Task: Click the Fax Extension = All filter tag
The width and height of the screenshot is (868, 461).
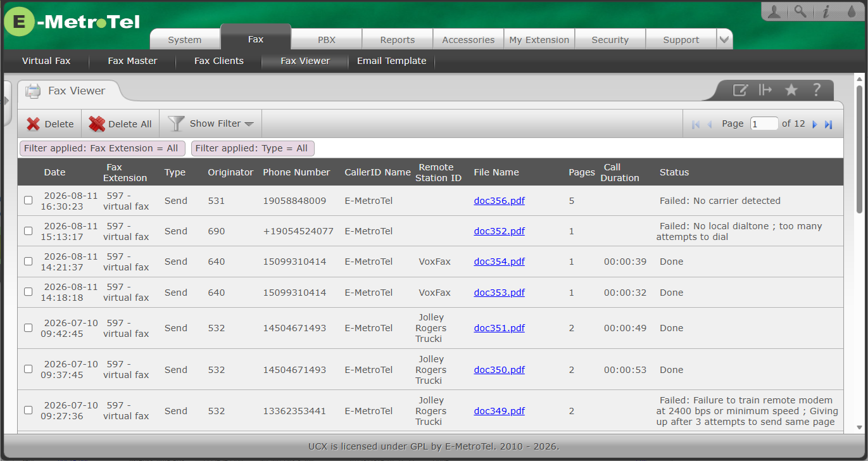Action: [x=103, y=148]
